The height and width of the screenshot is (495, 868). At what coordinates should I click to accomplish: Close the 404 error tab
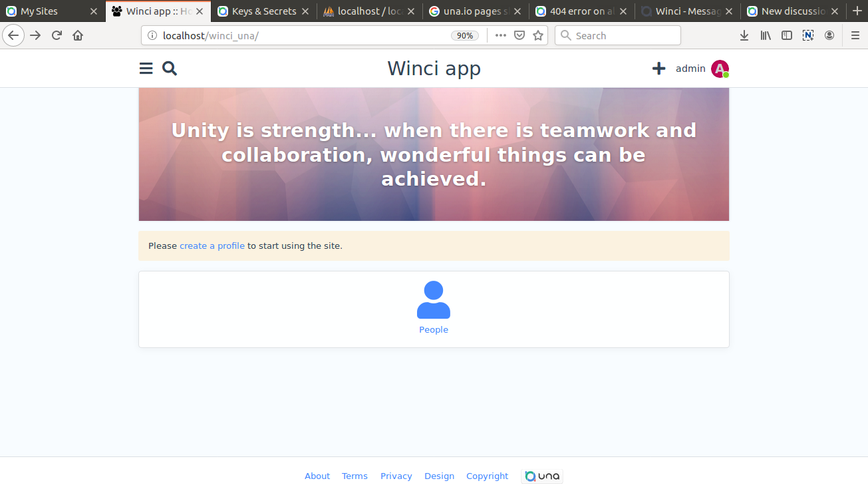[x=623, y=11]
